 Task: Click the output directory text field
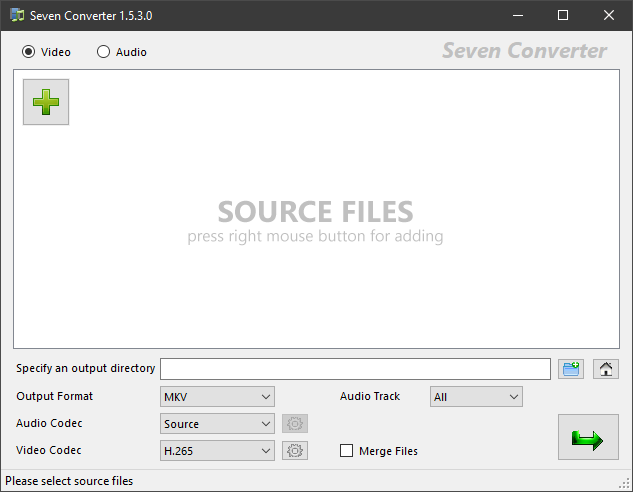pos(355,369)
